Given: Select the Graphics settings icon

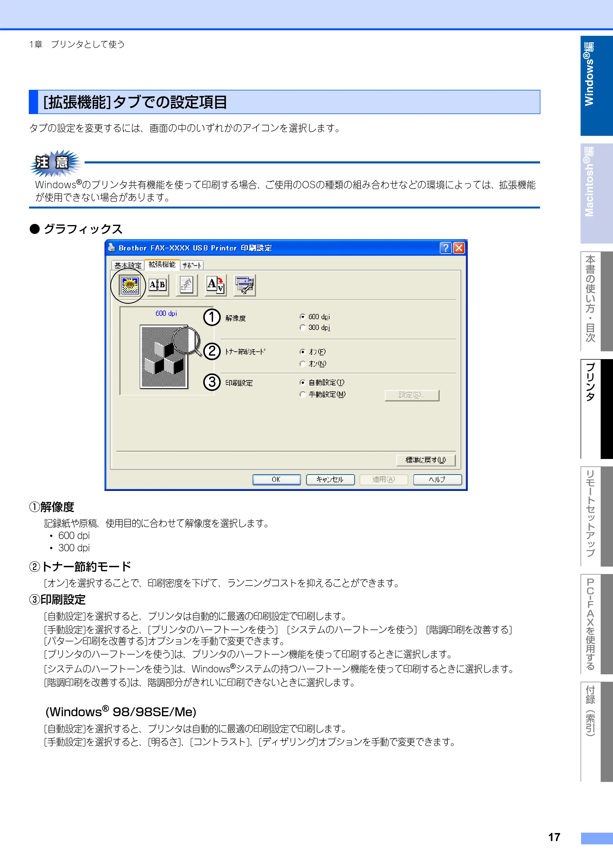Looking at the screenshot, I should point(129,285).
